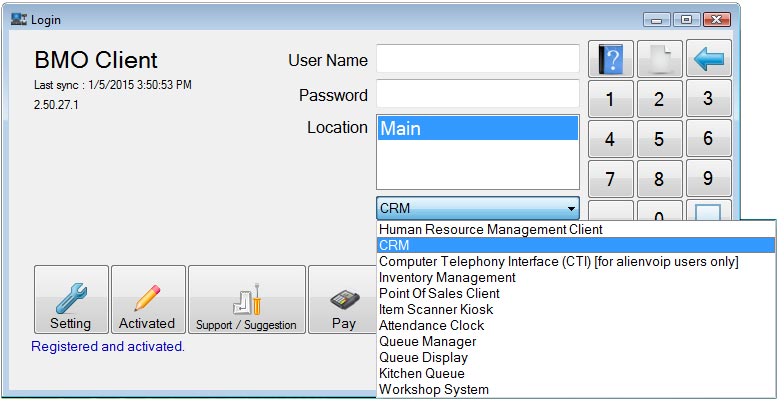Click the blank document icon button

click(660, 59)
